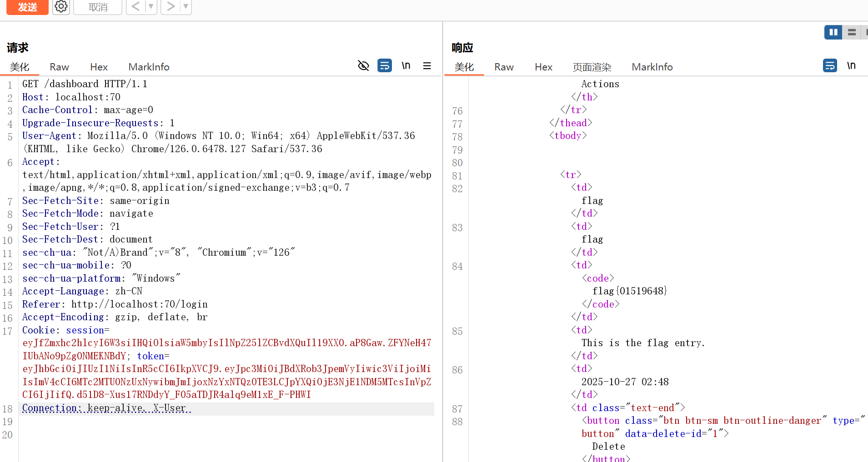Viewport: 868px width, 462px height.
Task: Select the request 美化 tab
Action: pos(20,67)
